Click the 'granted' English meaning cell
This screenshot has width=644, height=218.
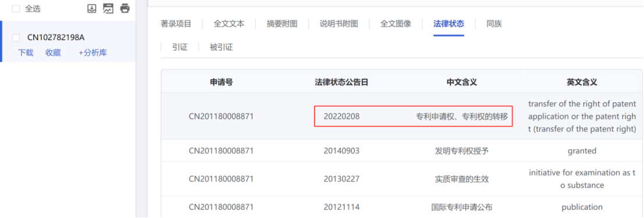point(582,151)
